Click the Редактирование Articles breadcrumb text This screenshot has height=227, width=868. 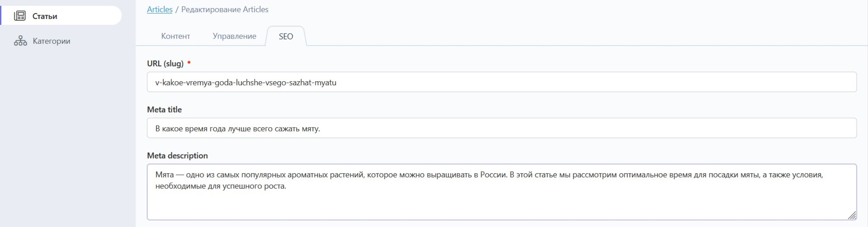(x=225, y=10)
